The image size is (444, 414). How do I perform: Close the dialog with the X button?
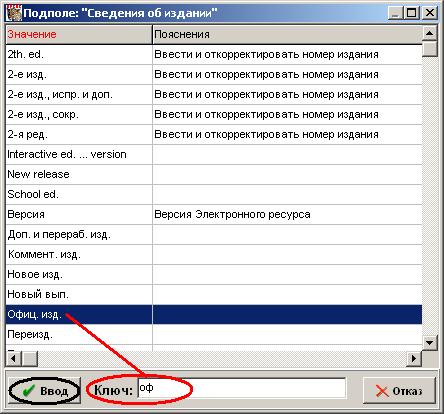point(430,13)
